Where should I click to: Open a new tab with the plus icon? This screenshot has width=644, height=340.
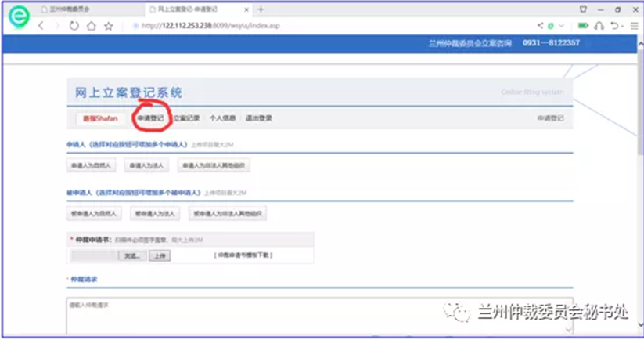[x=261, y=9]
